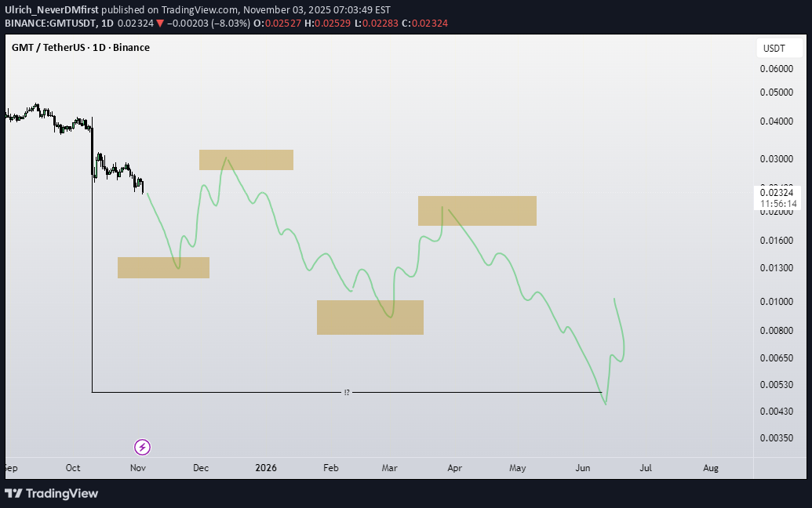Click the purple lightning bolt event icon

(x=142, y=448)
